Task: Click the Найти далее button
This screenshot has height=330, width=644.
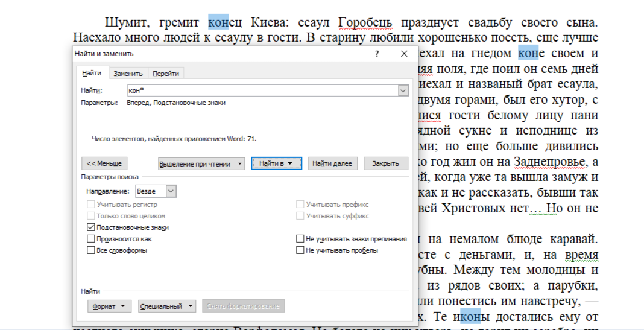Action: (x=332, y=163)
